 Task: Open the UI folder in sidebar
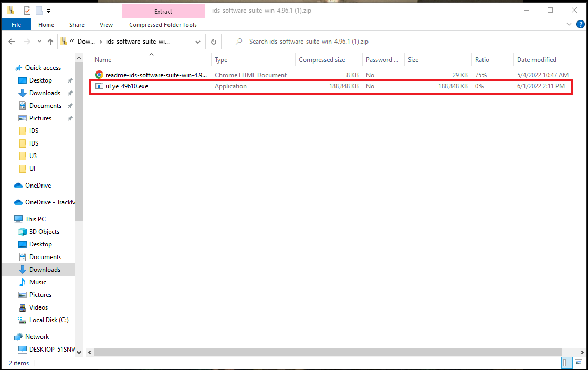(x=32, y=169)
